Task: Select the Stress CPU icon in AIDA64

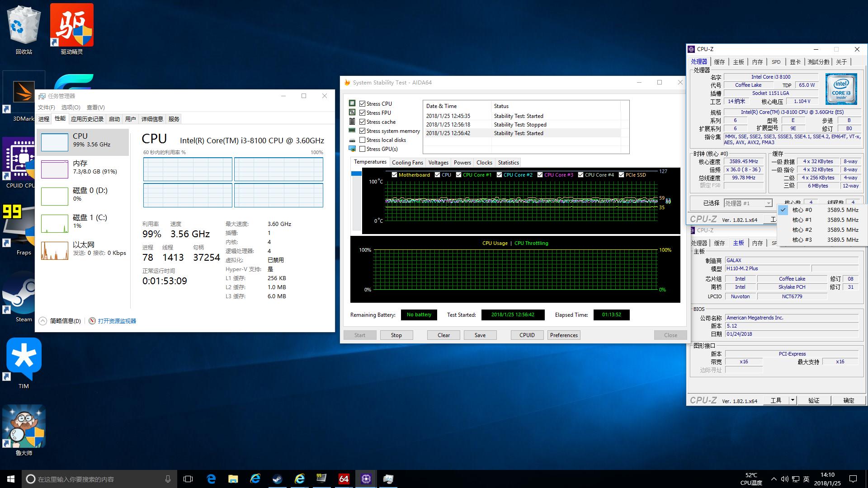Action: [x=353, y=103]
